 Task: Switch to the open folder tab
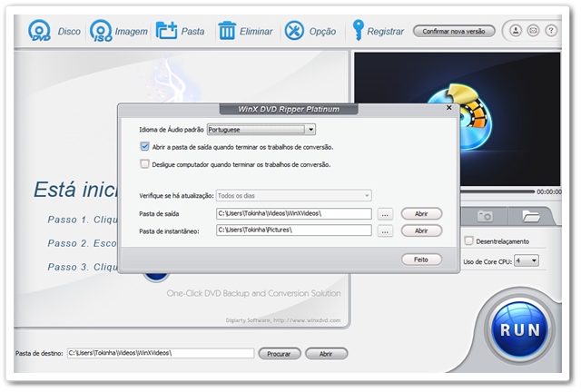530,216
